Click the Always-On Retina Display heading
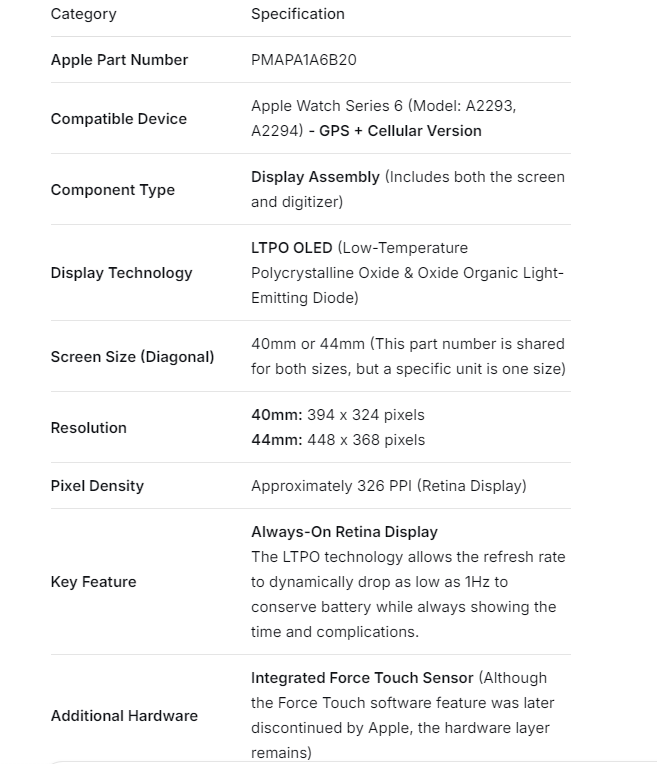Screen dimensions: 657x764 click(x=344, y=532)
